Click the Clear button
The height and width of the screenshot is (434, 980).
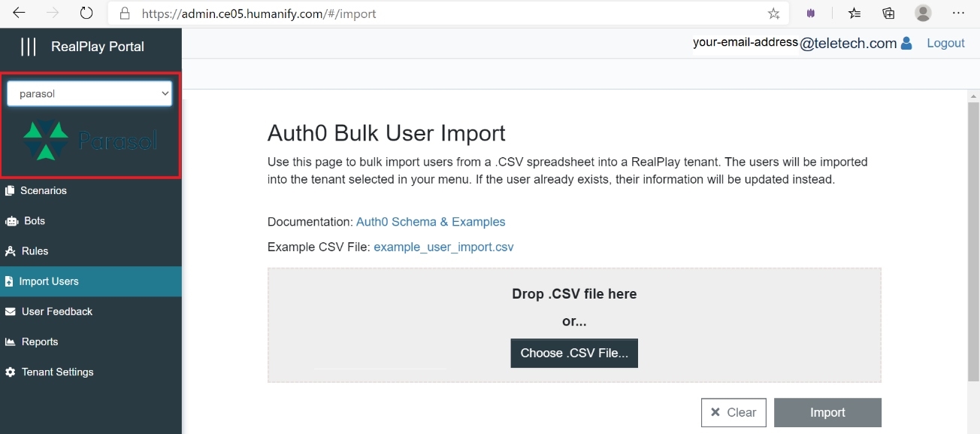coord(733,412)
